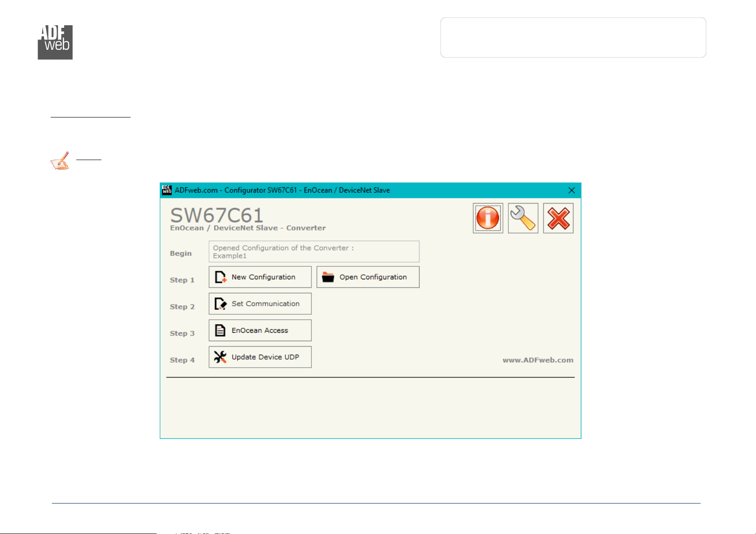Open the Set Communication step
This screenshot has width=756, height=534.
pos(260,304)
